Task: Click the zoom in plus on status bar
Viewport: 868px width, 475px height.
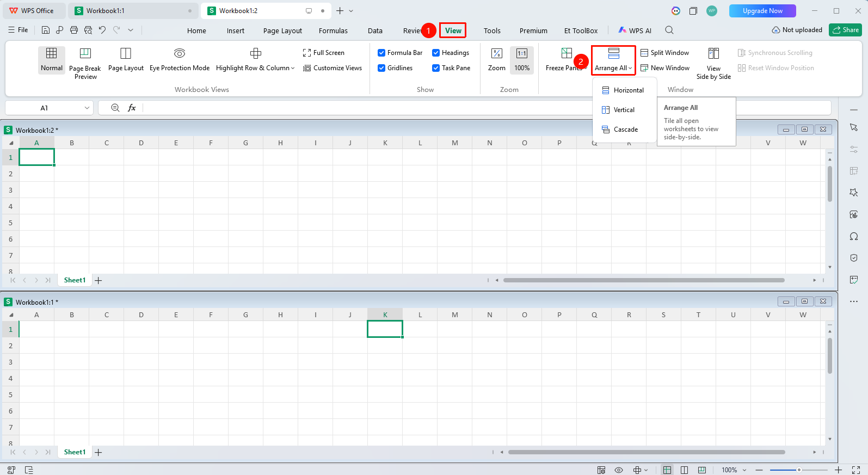Action: coord(839,470)
